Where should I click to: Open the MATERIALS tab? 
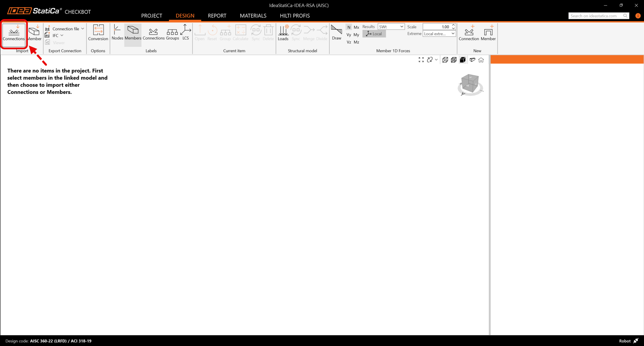pos(253,16)
